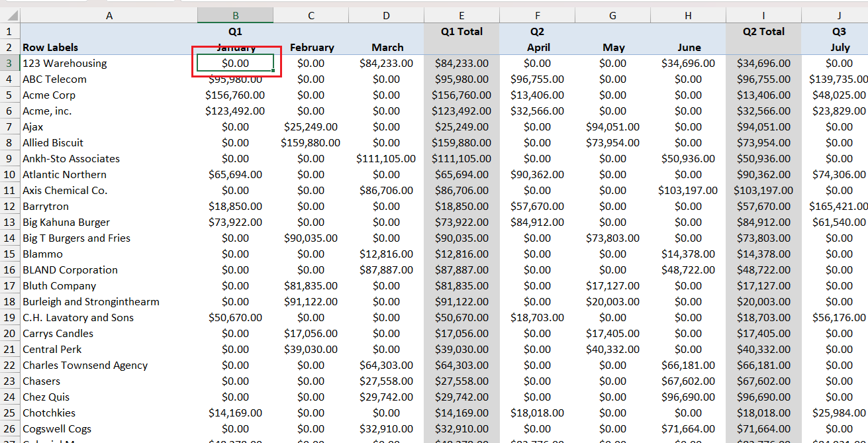Select the 'Big Kahuna Burger' row label
This screenshot has height=443, width=868.
coord(66,222)
